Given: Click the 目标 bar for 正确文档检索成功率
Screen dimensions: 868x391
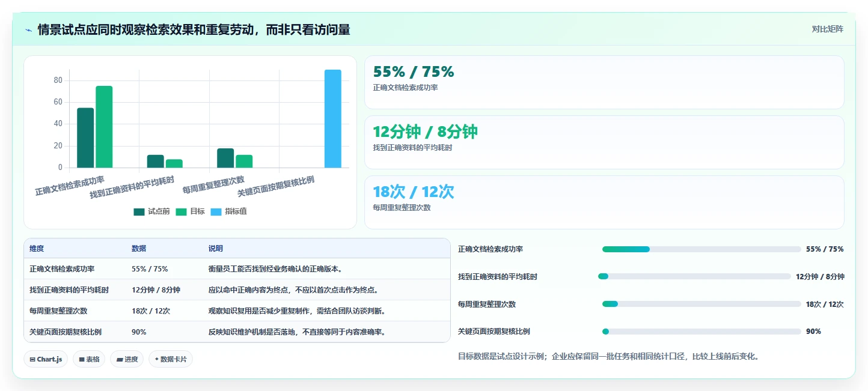Looking at the screenshot, I should (x=104, y=127).
